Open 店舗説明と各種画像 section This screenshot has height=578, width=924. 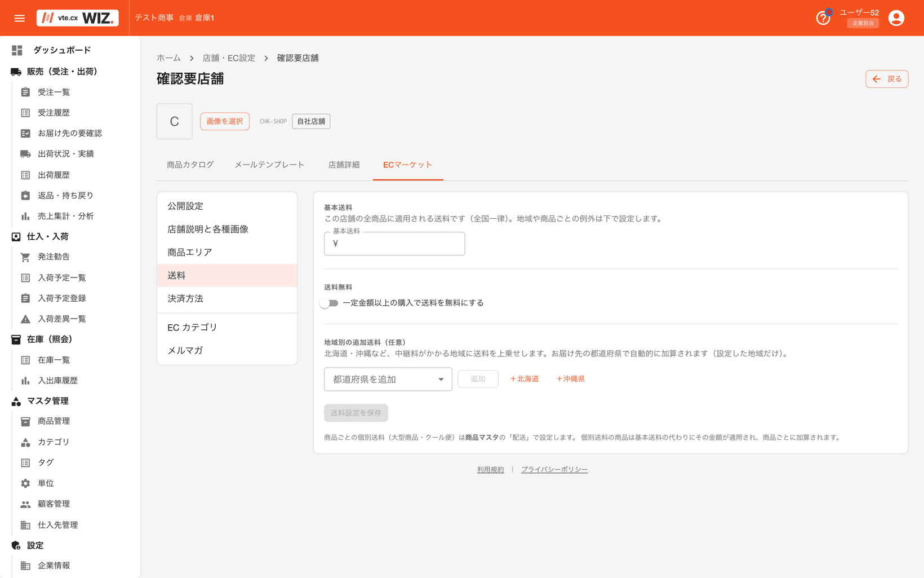click(227, 230)
